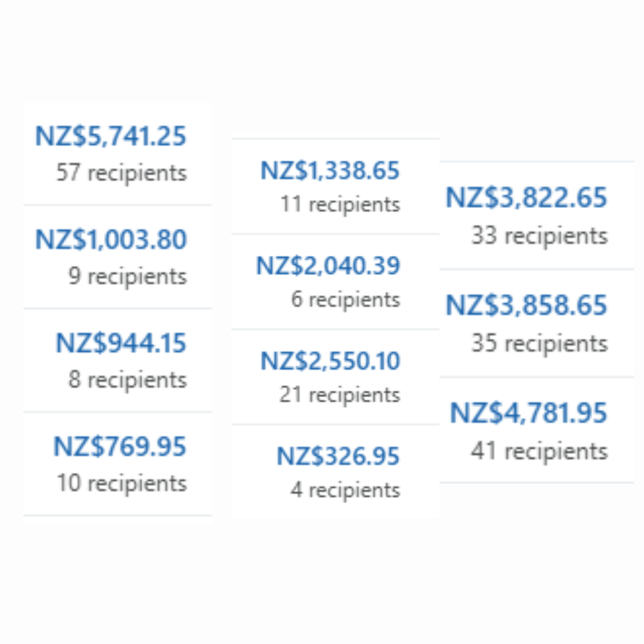Select the NZ$4,781.95 amount link
Screen dimensions: 644x644
point(528,413)
